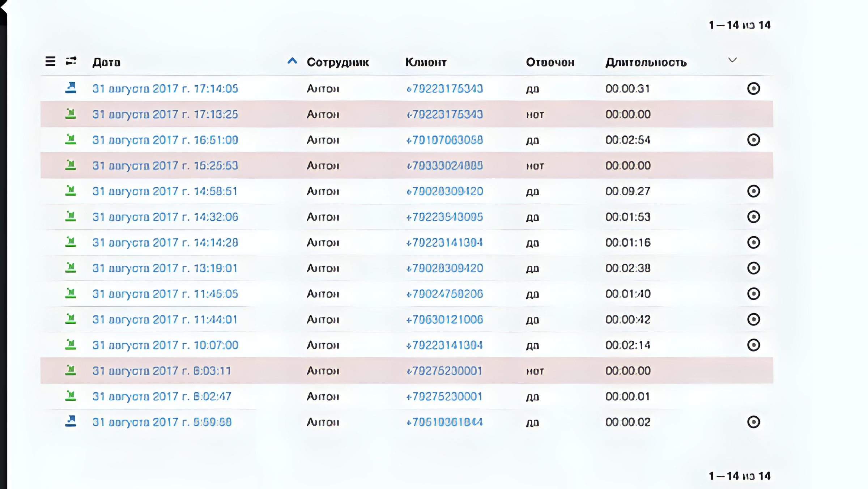This screenshot has width=868, height=489.
Task: Sort the table by the Клиент column header
Action: (426, 62)
